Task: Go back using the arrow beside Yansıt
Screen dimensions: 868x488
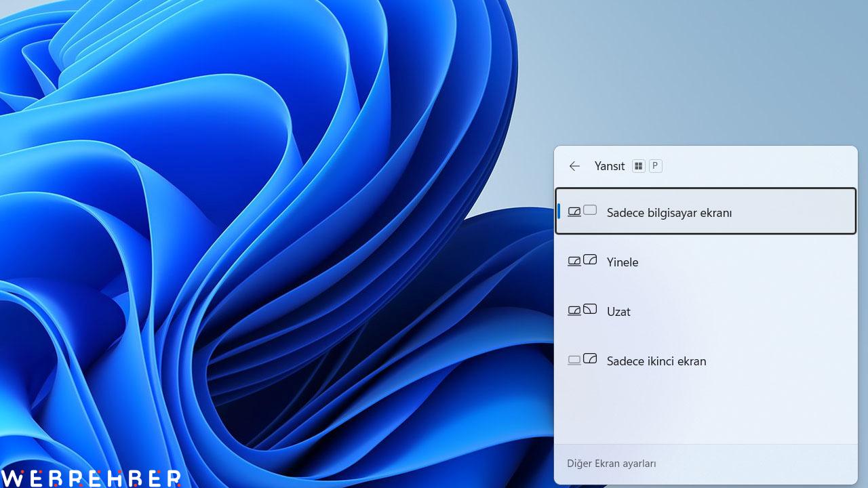Action: [x=574, y=166]
